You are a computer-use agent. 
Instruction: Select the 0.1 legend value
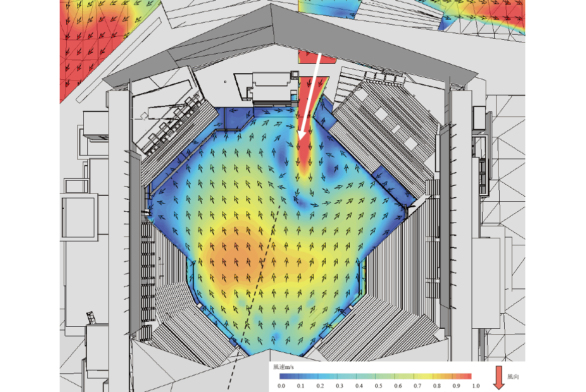[x=301, y=386]
